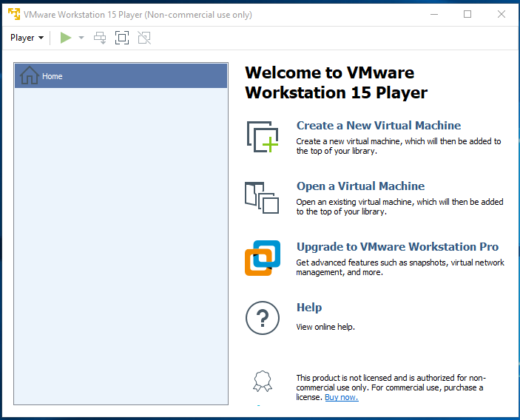Click 'Welcome to VMware Workstation 15 Player' heading

click(337, 83)
